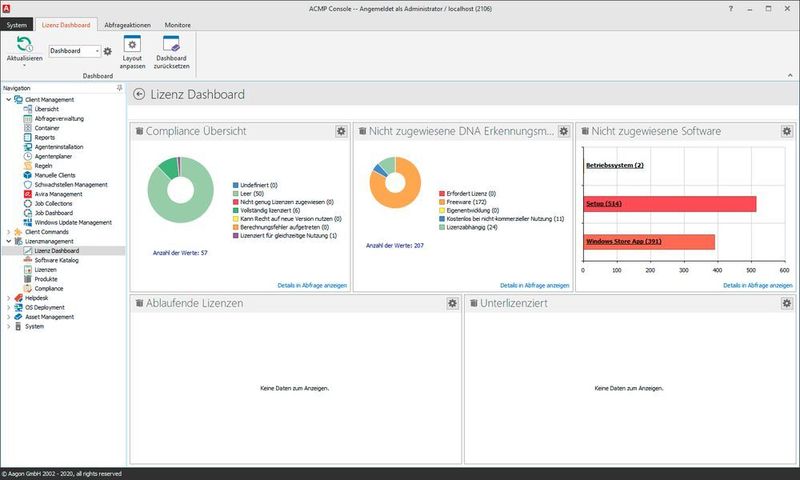This screenshot has height=480, width=800.
Task: Switch to Abfrageaktionen ribbon tab
Action: click(128, 24)
